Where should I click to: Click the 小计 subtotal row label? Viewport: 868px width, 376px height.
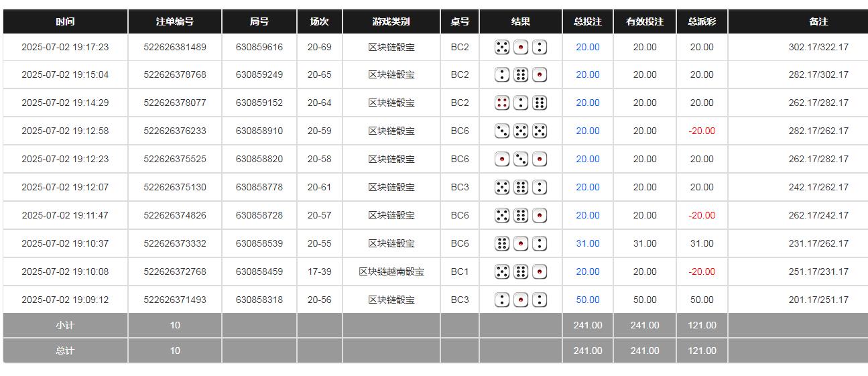click(65, 325)
